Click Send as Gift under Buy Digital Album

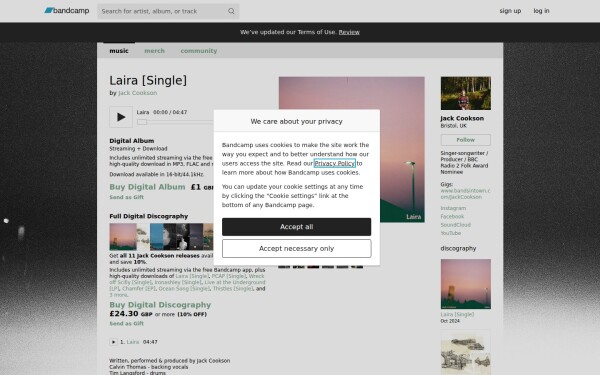pyautogui.click(x=127, y=197)
